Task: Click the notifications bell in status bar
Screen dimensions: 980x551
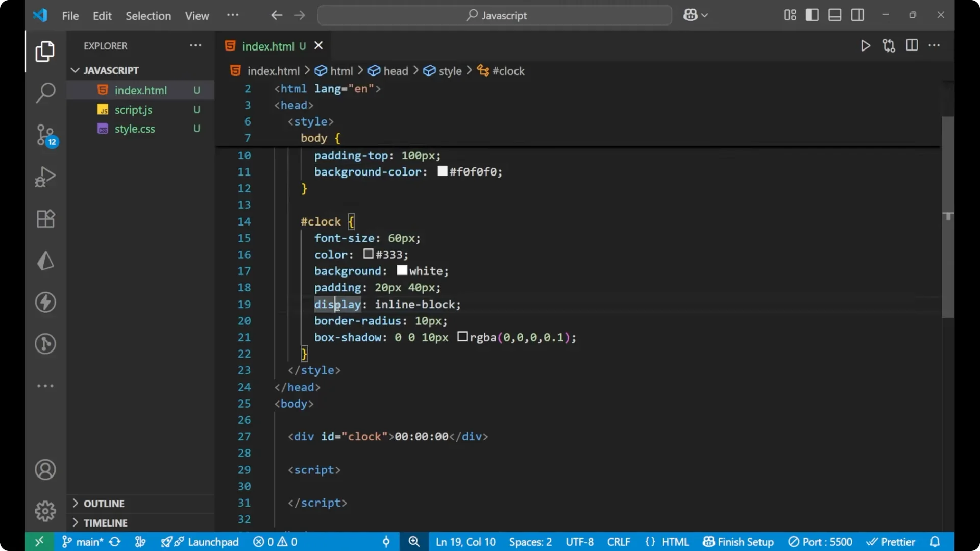Action: 936,542
